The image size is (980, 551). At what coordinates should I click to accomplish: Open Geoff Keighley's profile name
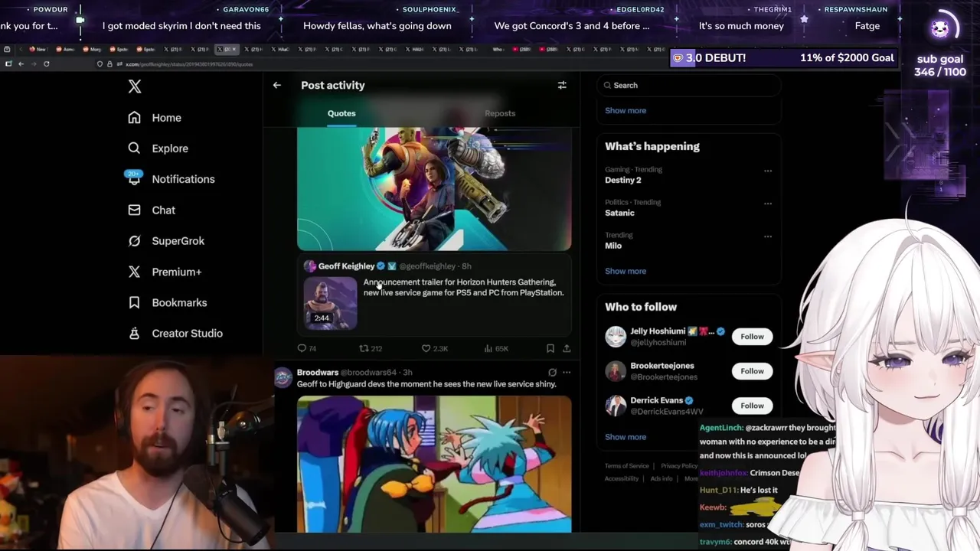pos(346,266)
